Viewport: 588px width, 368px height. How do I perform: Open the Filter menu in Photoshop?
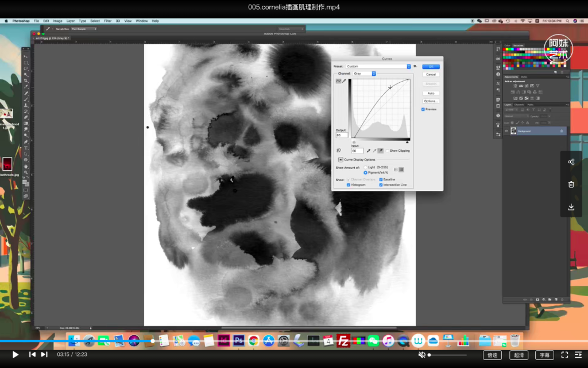pos(107,21)
